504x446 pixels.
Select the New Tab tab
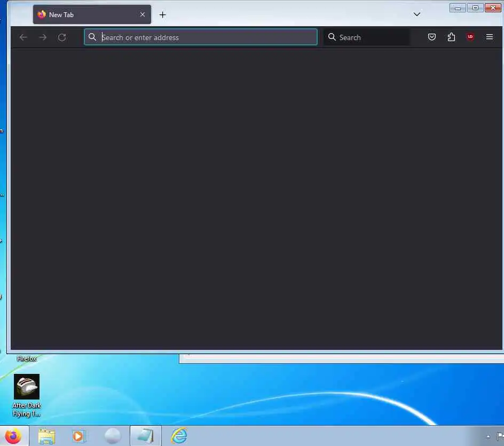coord(92,14)
